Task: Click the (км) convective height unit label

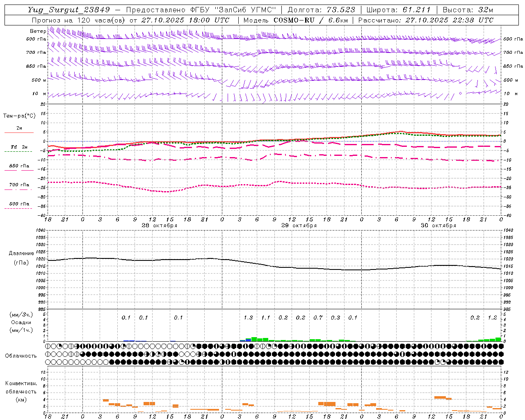Action: click(x=21, y=399)
